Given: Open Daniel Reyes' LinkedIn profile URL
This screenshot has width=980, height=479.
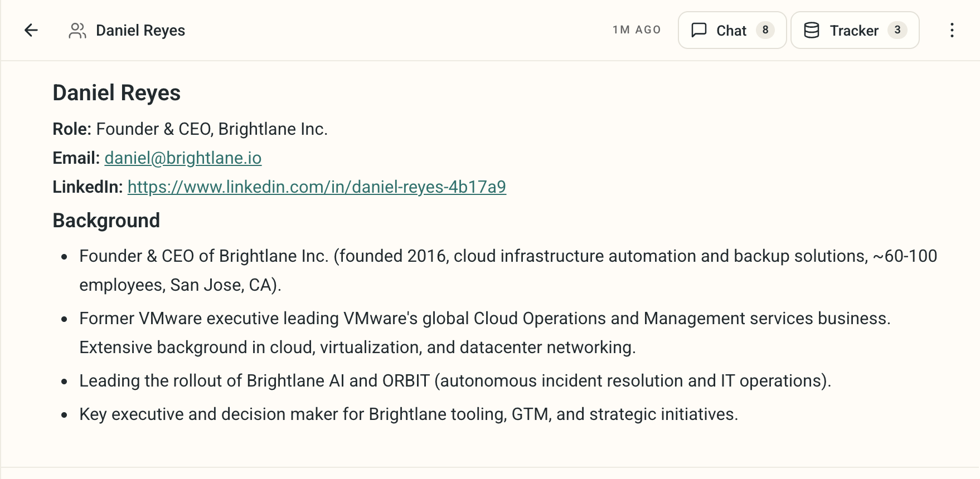Looking at the screenshot, I should [x=317, y=187].
